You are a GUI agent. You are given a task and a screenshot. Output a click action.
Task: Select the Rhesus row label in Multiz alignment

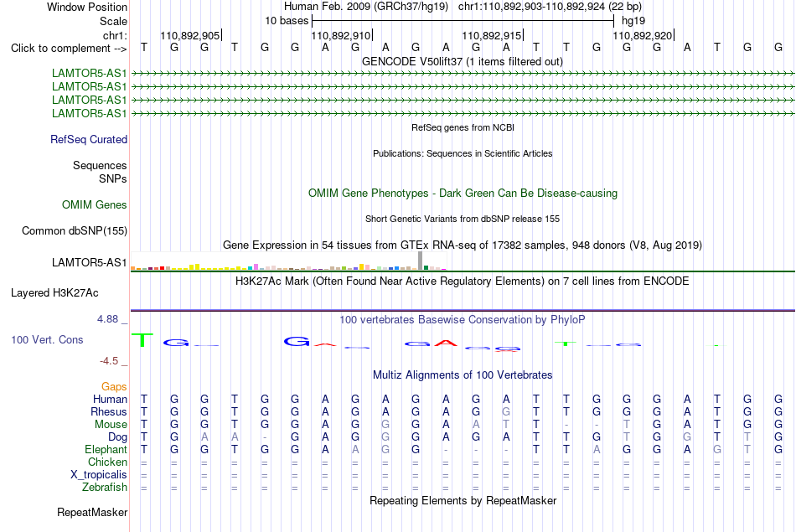coord(109,411)
